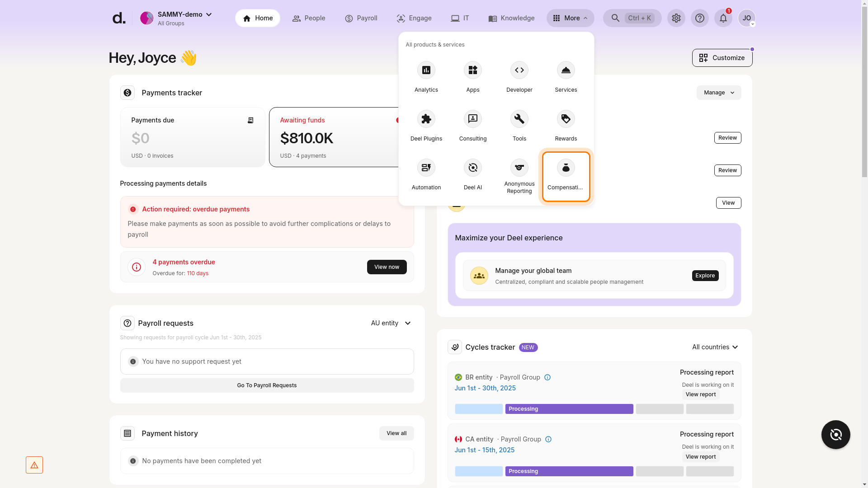Image resolution: width=868 pixels, height=488 pixels.
Task: Open the IT navigation tab
Action: click(460, 18)
